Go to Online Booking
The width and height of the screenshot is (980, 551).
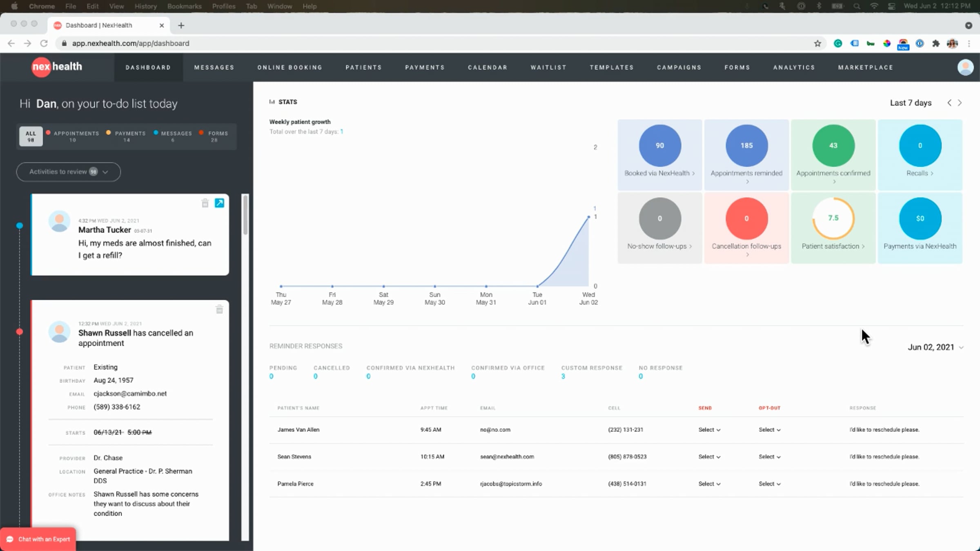[290, 67]
